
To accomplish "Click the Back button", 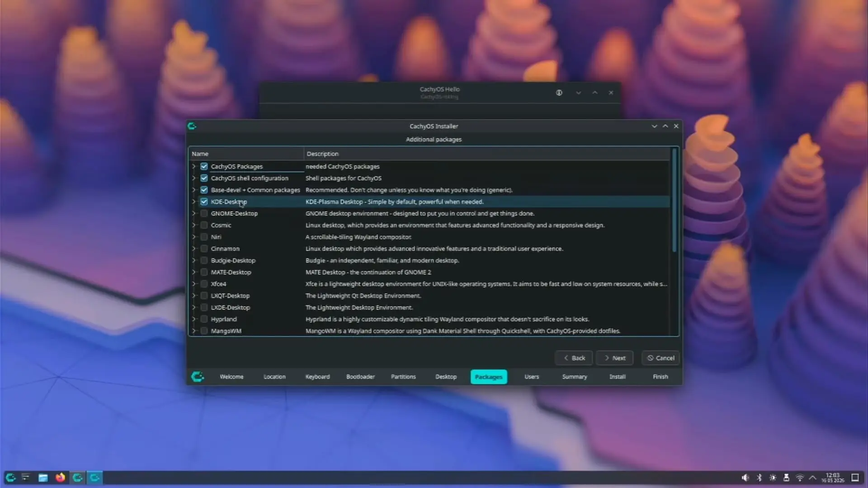I will 574,358.
